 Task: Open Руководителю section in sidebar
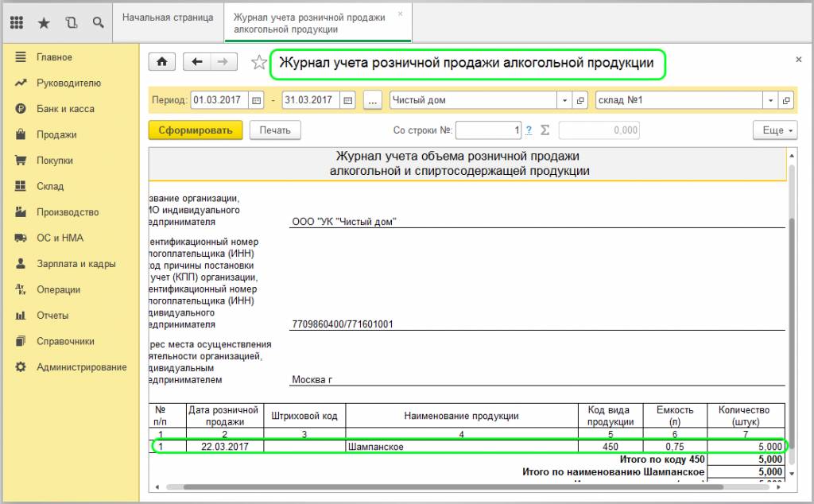coord(70,83)
